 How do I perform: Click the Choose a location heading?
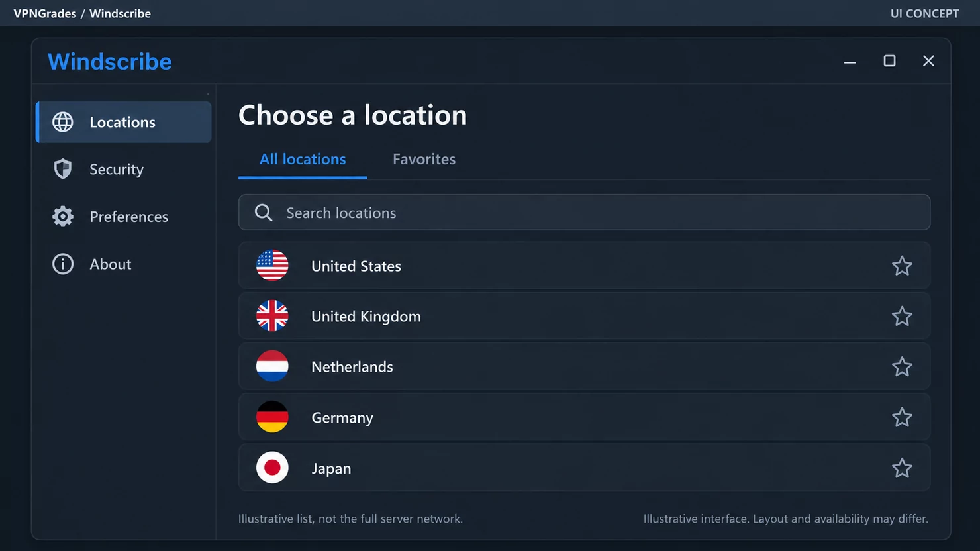353,115
